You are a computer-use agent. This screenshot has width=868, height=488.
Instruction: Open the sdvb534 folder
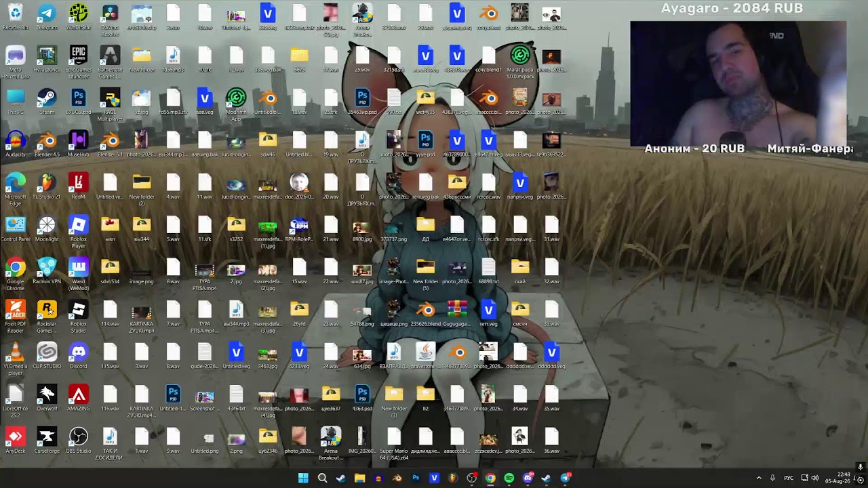(x=110, y=271)
